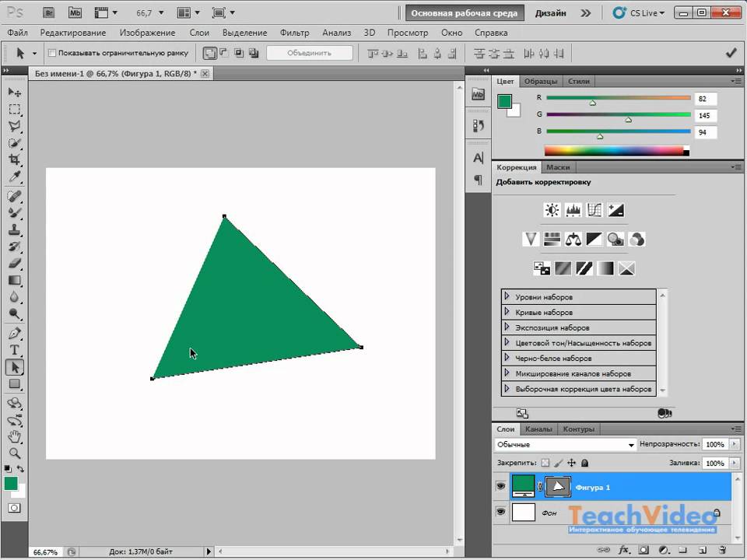
Task: Swap foreground and background colors
Action: pos(20,468)
